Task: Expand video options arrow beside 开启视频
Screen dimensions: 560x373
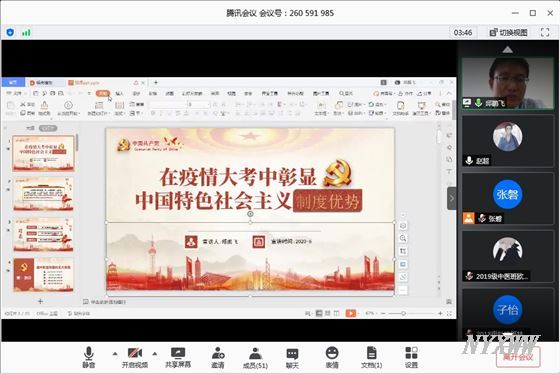Action: (x=155, y=354)
